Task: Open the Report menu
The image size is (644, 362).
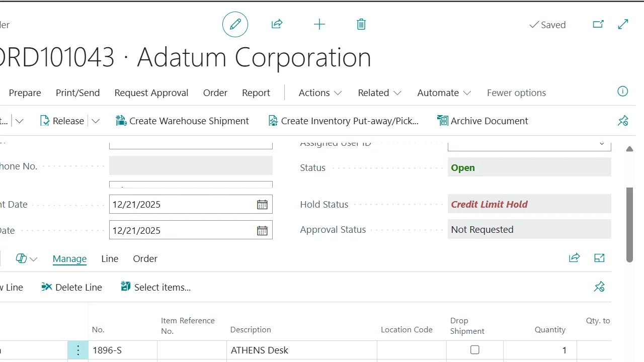Action: [x=256, y=93]
